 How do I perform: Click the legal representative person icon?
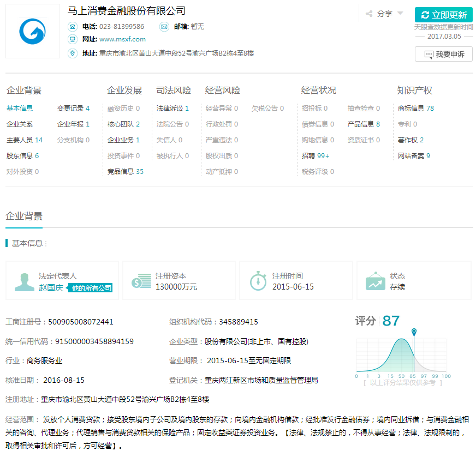pyautogui.click(x=24, y=282)
